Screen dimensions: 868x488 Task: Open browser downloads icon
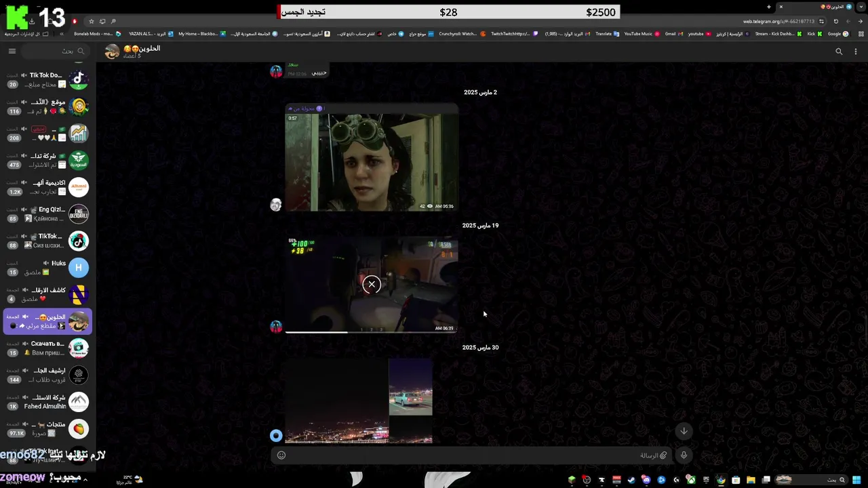pyautogui.click(x=32, y=21)
